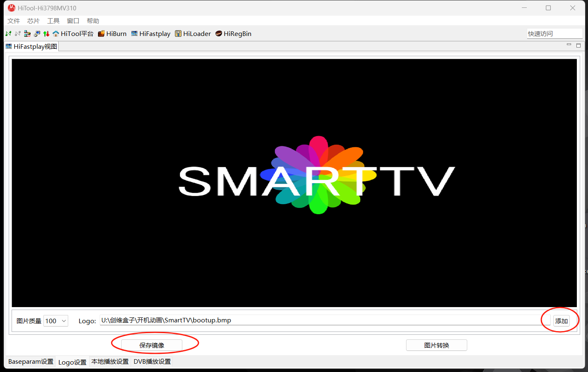Maximize the HiFastplay view panel
Image resolution: width=588 pixels, height=372 pixels.
click(x=578, y=45)
